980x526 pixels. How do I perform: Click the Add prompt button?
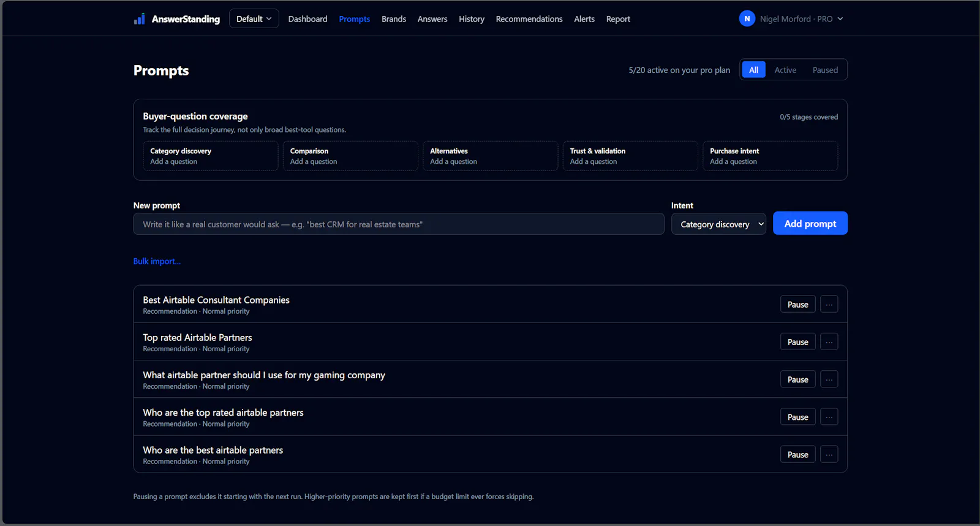810,223
